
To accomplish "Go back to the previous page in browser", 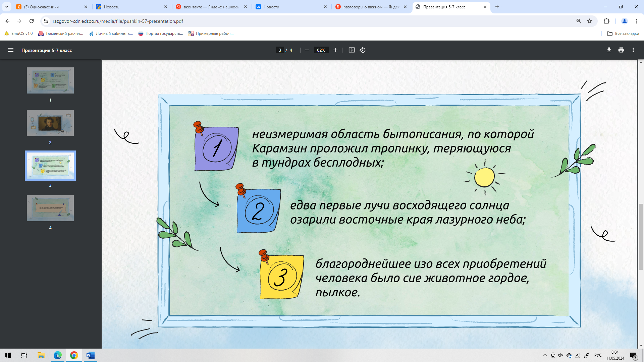I will pyautogui.click(x=7, y=21).
